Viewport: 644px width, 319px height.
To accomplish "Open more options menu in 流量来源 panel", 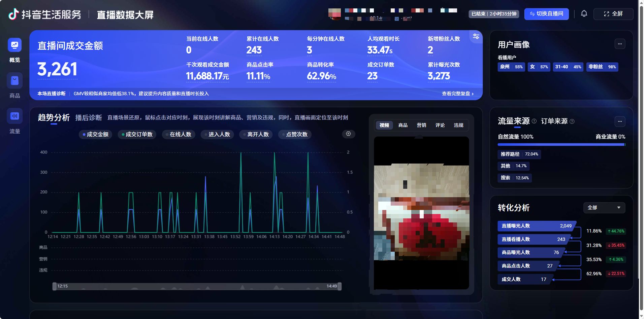I will (x=620, y=121).
